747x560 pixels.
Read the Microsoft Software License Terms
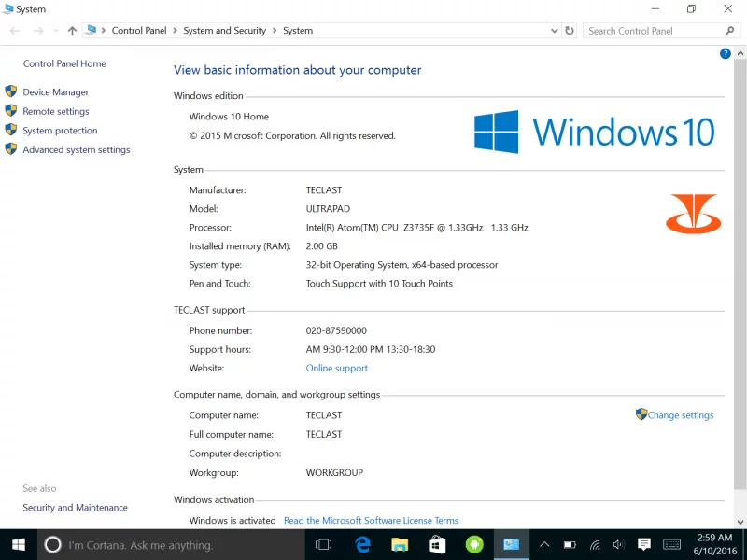371,521
